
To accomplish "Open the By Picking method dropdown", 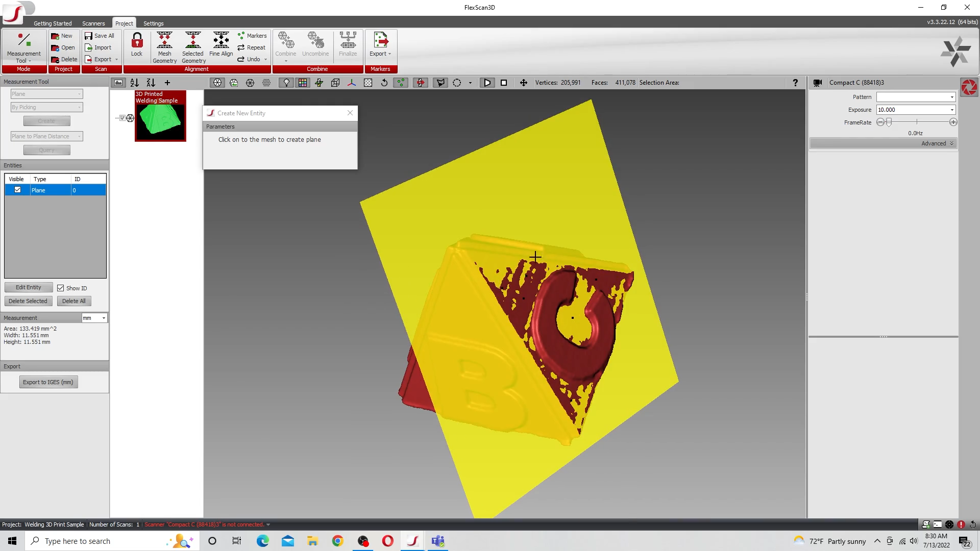I will click(46, 107).
